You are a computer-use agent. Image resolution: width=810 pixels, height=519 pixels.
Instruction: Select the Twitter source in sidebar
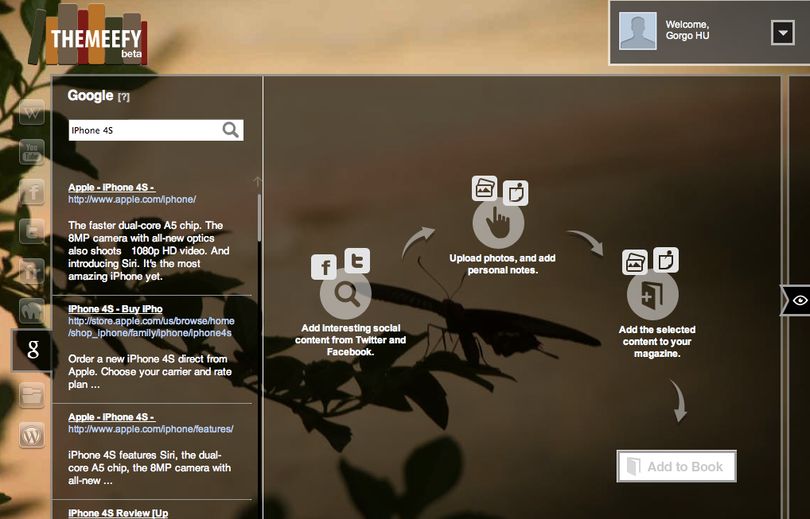coord(32,231)
